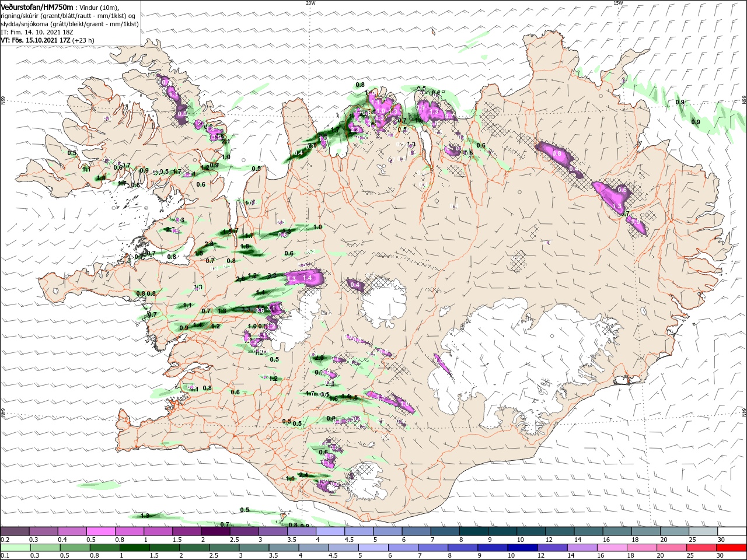The width and height of the screenshot is (747, 560).
Task: Select bottom-row pink swatch between 20 and 25
Action: coord(672,548)
